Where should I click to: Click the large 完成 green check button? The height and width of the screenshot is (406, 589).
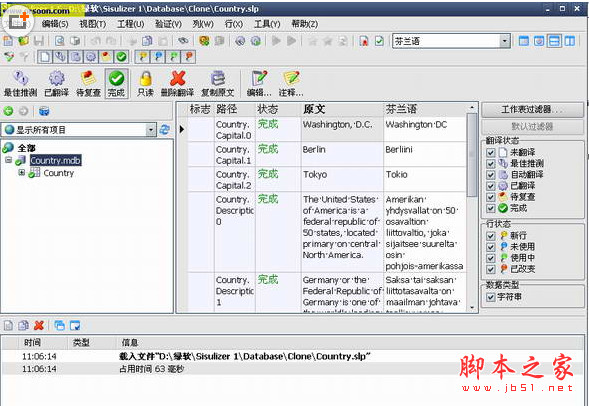coord(116,83)
